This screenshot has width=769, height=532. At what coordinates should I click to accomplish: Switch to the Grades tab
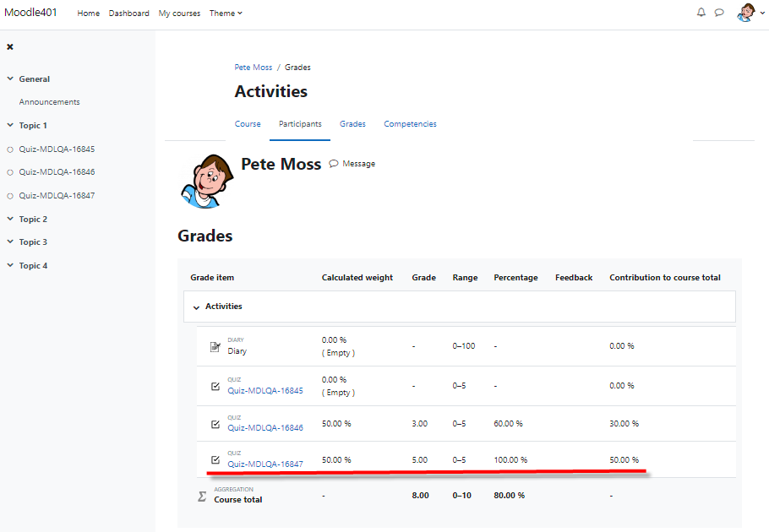point(352,124)
